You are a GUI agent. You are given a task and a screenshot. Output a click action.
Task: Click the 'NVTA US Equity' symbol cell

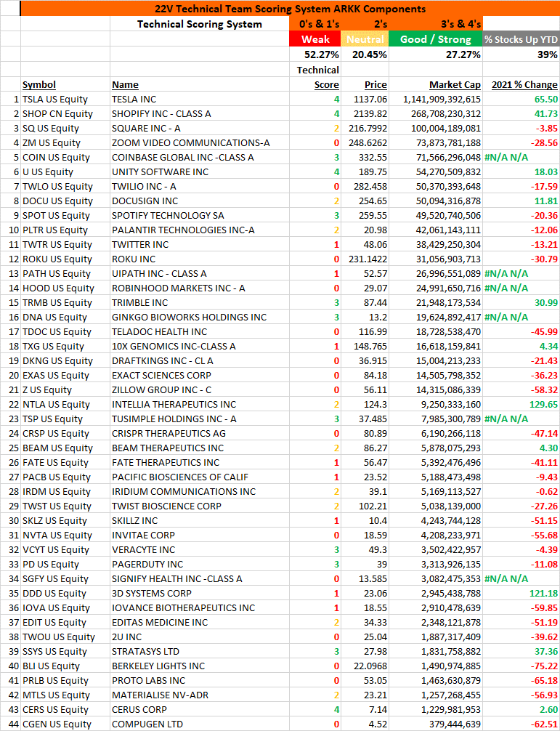pyautogui.click(x=65, y=535)
